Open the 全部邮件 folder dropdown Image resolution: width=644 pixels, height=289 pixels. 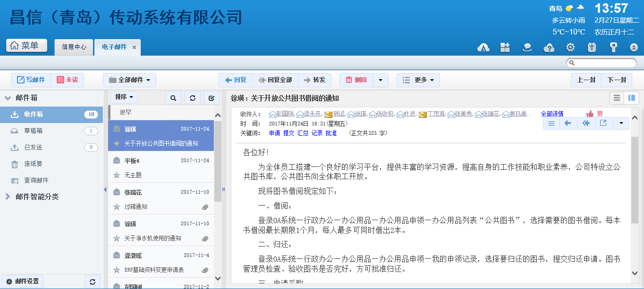[129, 80]
